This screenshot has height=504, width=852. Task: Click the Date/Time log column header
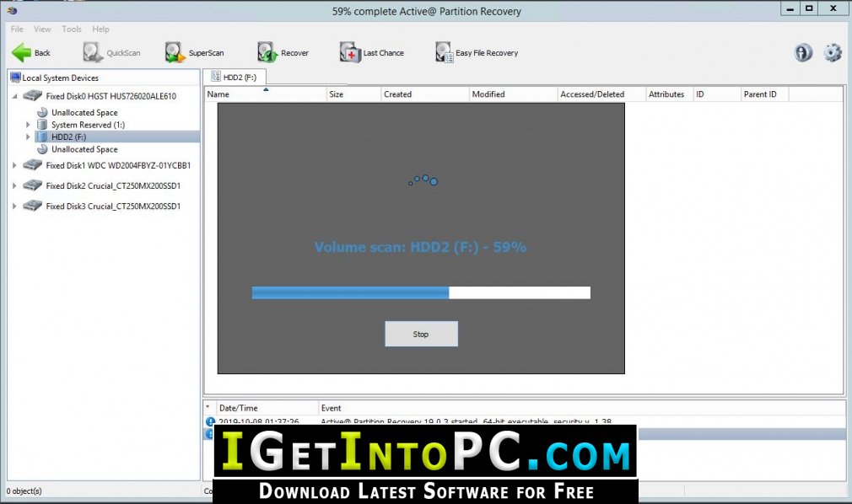point(267,408)
